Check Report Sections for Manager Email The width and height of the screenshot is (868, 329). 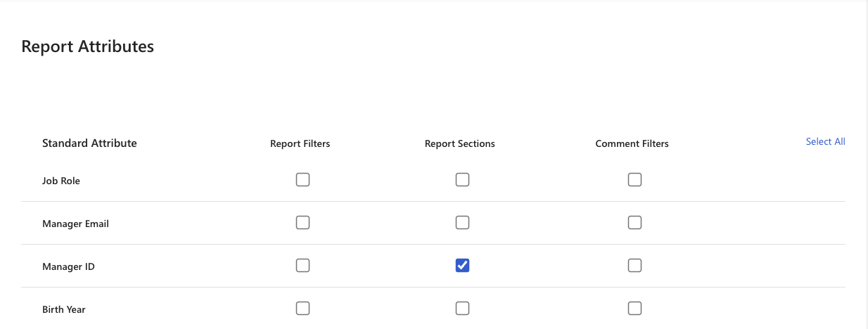tap(462, 222)
